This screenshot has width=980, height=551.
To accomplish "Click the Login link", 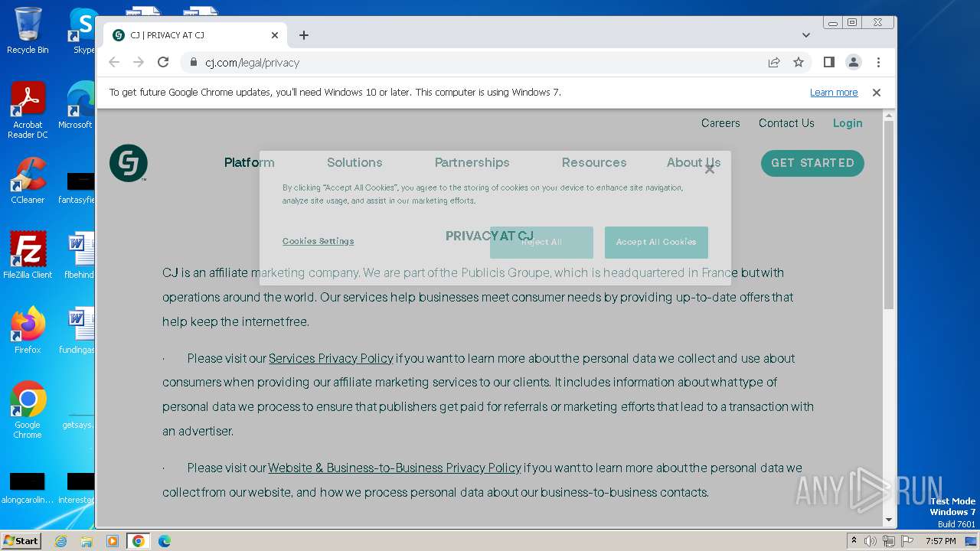I will 848,123.
